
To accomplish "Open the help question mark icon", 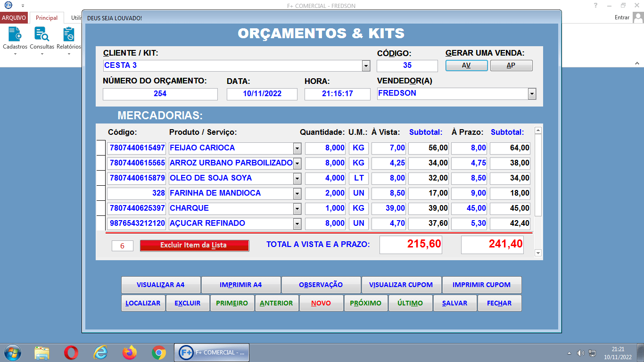I will [595, 5].
